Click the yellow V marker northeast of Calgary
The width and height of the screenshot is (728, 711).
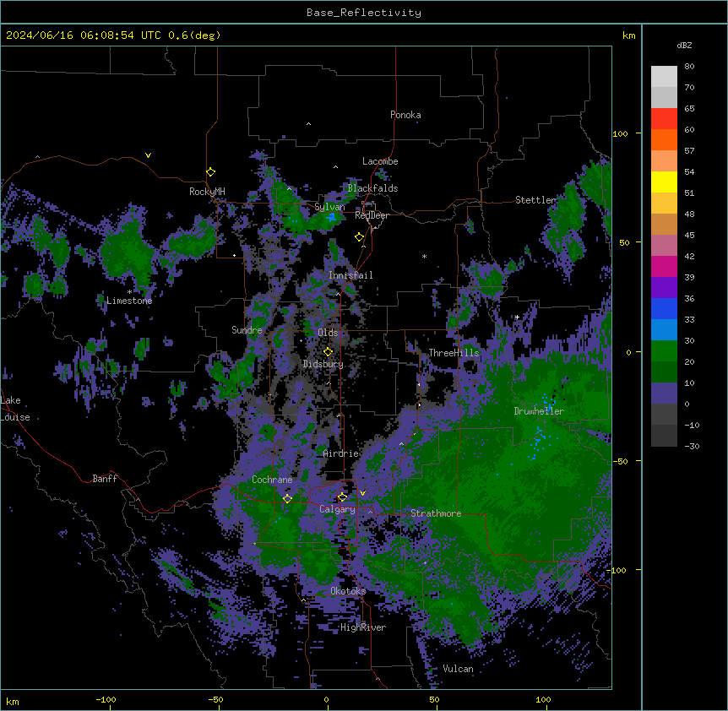(362, 493)
